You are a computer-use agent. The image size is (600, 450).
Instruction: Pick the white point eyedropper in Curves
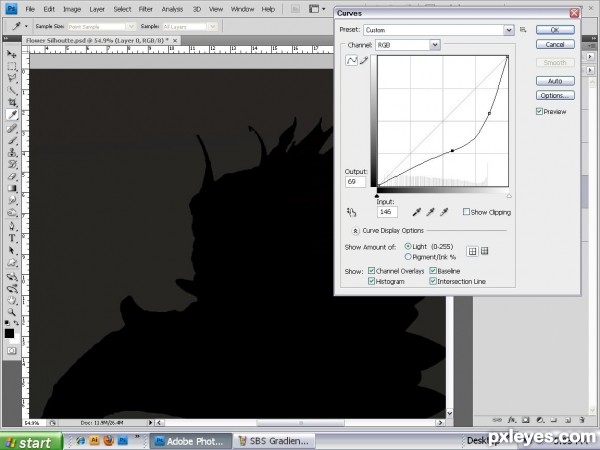click(444, 212)
